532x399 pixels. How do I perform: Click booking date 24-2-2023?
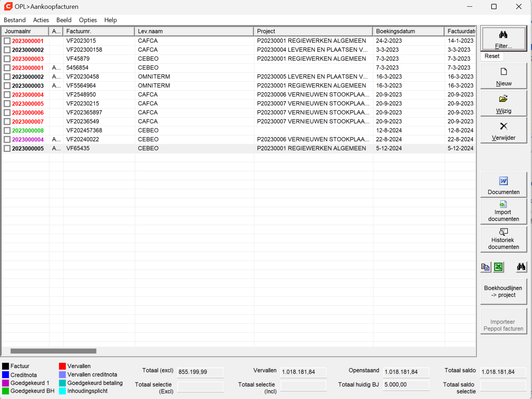tap(389, 41)
